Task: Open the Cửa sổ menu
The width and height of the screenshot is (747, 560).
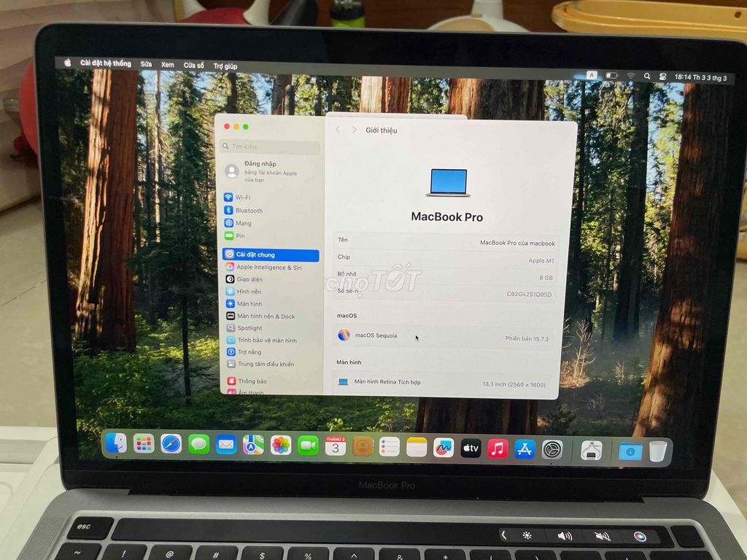Action: tap(193, 64)
